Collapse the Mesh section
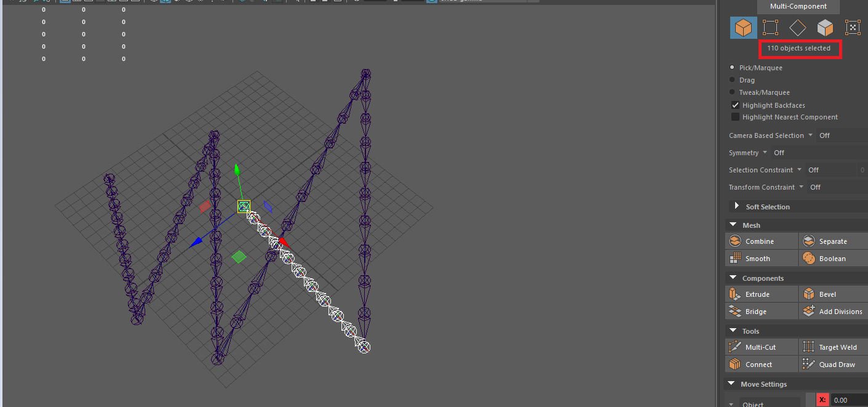 734,225
